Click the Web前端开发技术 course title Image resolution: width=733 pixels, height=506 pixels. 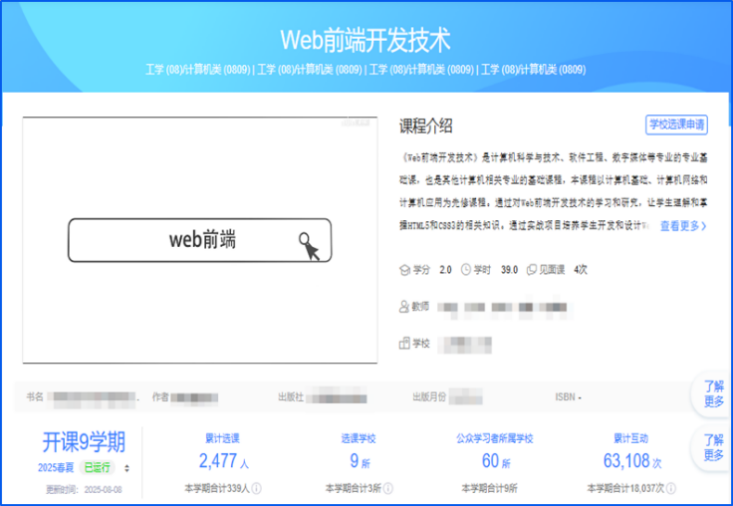point(365,40)
